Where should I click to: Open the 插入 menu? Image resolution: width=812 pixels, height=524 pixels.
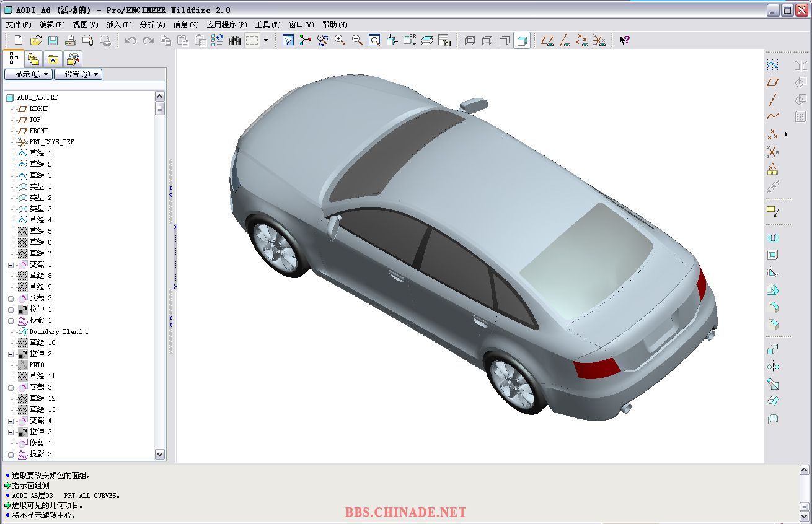pos(119,25)
